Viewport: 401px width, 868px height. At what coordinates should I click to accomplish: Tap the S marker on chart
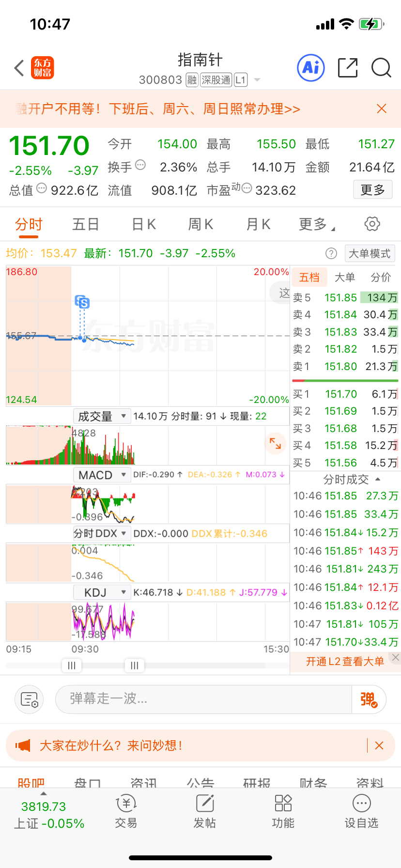click(x=83, y=303)
